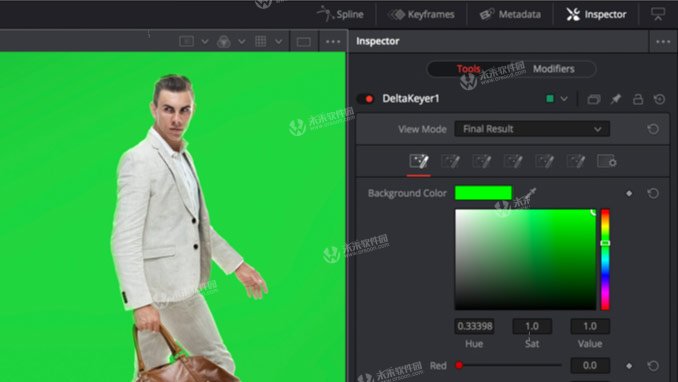Expand the viewer grid options chevron

click(278, 42)
